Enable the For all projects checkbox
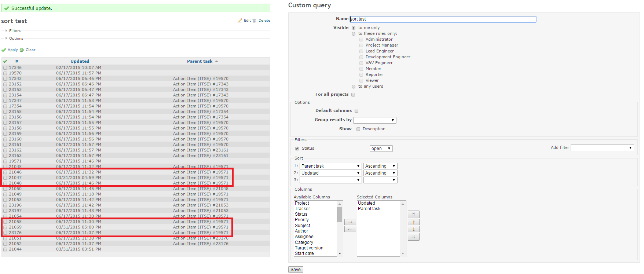644x274 pixels. point(353,95)
